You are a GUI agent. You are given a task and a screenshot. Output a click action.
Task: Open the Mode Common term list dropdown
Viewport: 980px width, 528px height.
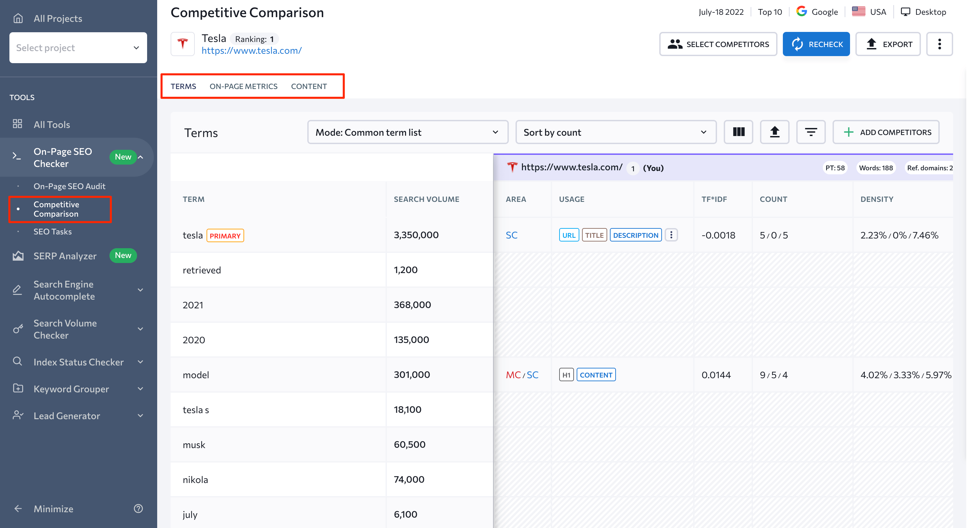408,133
